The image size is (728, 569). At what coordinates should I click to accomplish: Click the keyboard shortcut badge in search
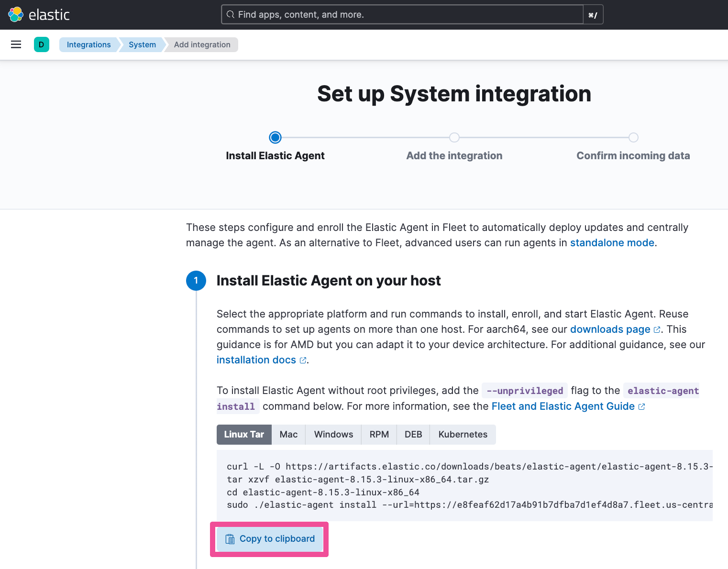click(x=593, y=15)
